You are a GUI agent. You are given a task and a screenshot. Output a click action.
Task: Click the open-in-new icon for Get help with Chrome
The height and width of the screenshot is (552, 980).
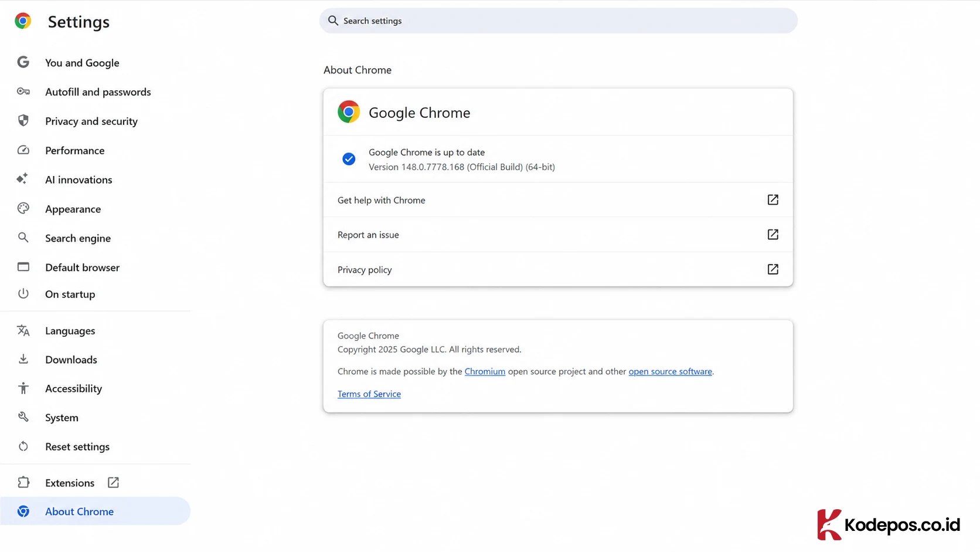(773, 200)
